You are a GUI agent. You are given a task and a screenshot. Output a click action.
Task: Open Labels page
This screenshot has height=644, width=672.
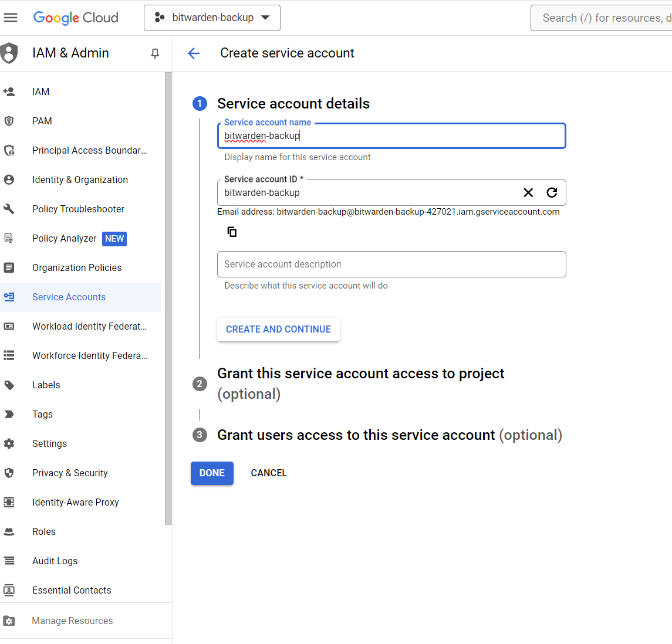(46, 385)
